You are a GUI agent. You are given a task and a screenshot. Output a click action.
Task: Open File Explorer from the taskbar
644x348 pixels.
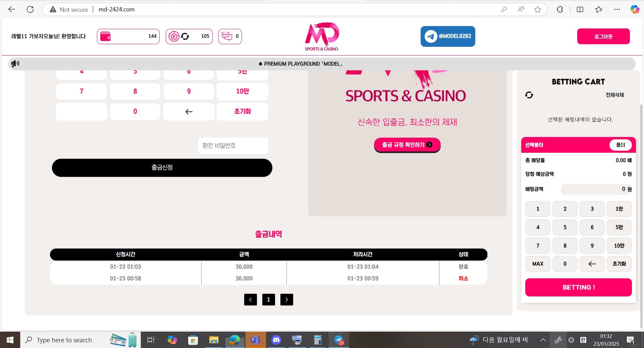pyautogui.click(x=214, y=340)
